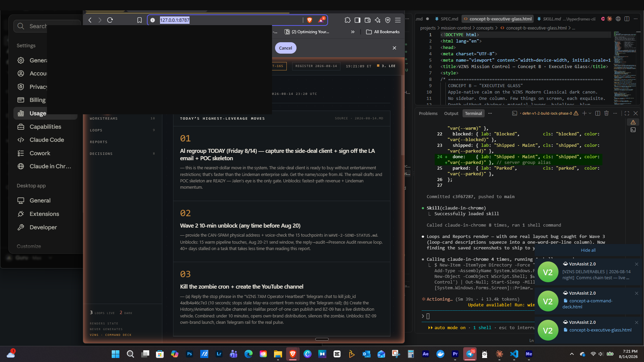The height and width of the screenshot is (362, 644).
Task: Open concept-a-command-deck.html notification
Action: pos(588,301)
